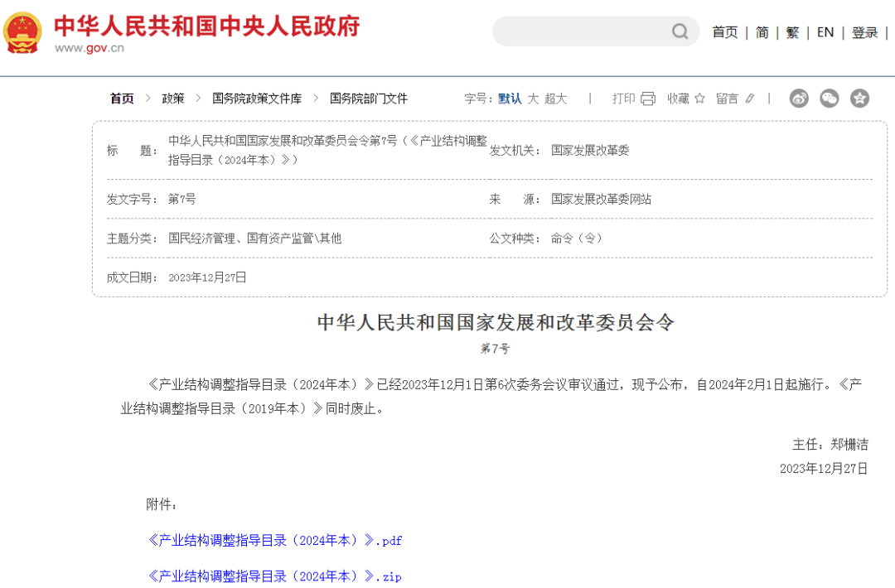Click the favorite star icon
The image size is (895, 588).
point(699,99)
